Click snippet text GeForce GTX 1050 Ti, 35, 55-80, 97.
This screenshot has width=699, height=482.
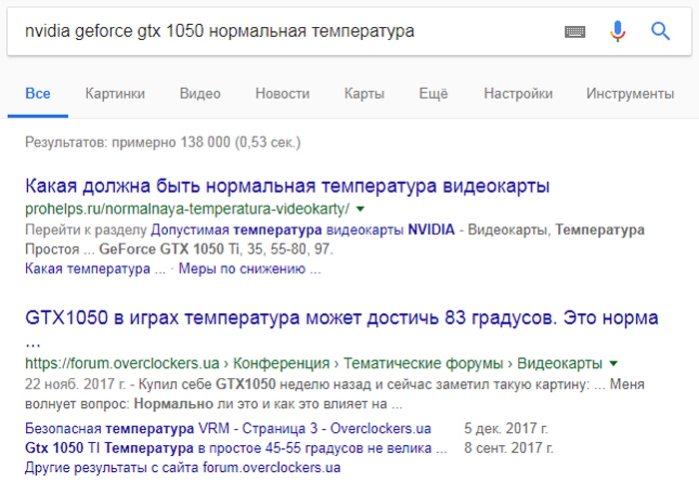216,249
